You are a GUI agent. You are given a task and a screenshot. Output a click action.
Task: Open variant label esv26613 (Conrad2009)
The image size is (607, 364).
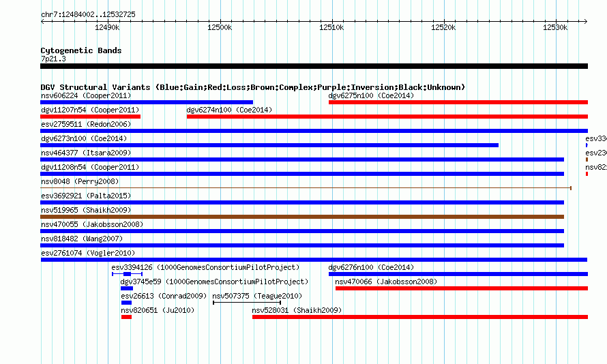coord(164,296)
